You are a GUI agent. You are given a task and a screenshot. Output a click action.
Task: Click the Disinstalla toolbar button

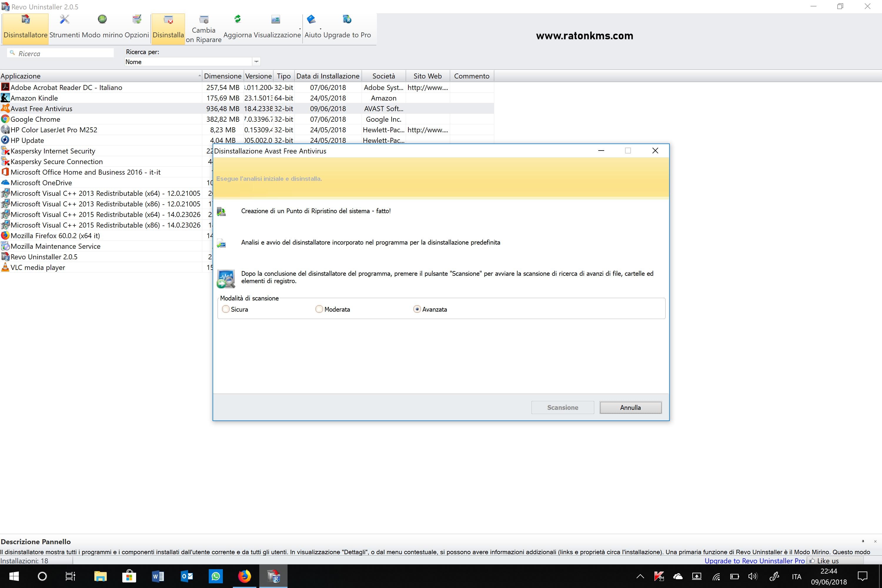tap(168, 29)
